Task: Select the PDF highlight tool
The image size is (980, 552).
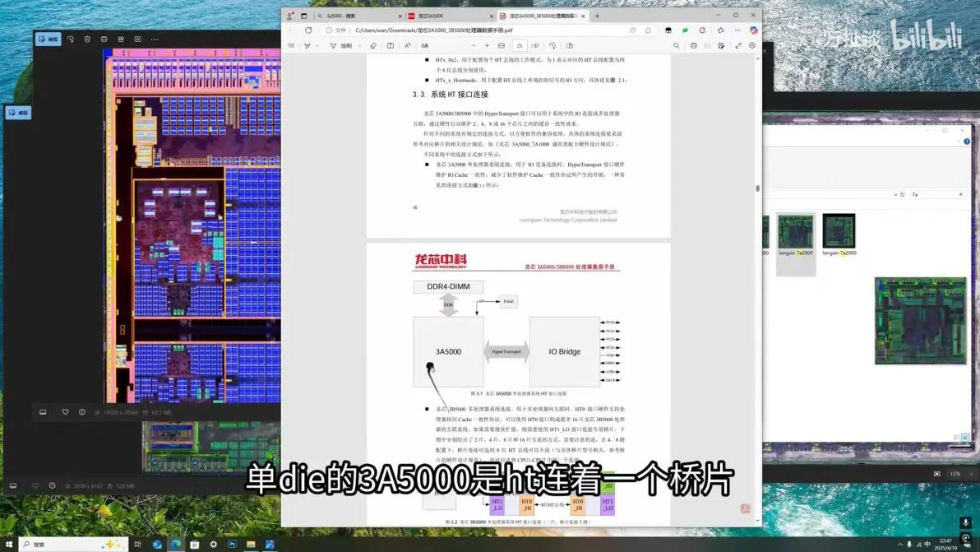Action: tap(307, 45)
